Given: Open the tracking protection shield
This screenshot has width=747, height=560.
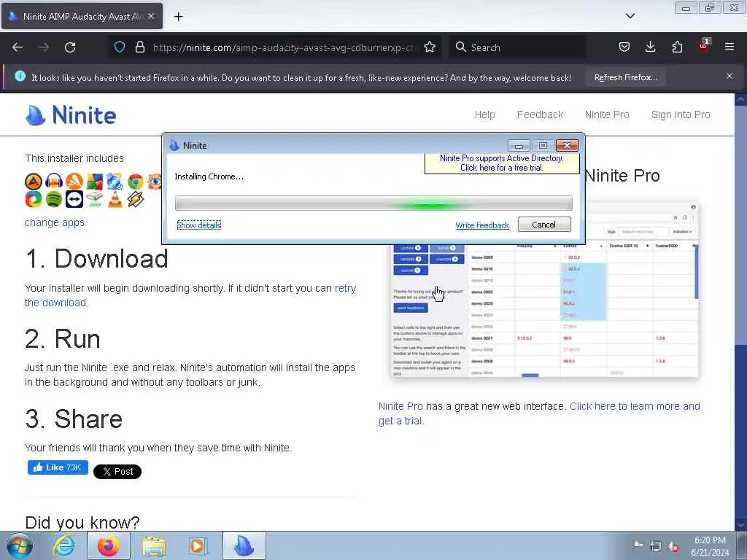Looking at the screenshot, I should [120, 47].
